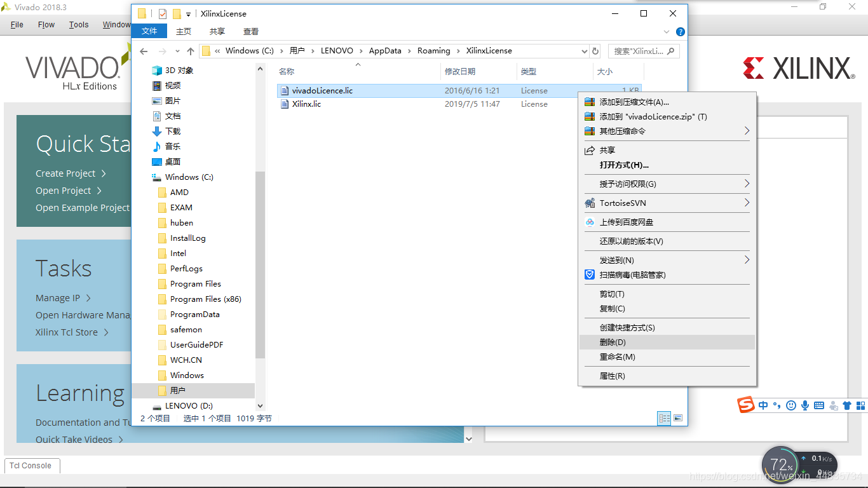Screen dimensions: 868x488
Task: Open the Quick Access Toolbar dropdown arrow
Action: 189,13
